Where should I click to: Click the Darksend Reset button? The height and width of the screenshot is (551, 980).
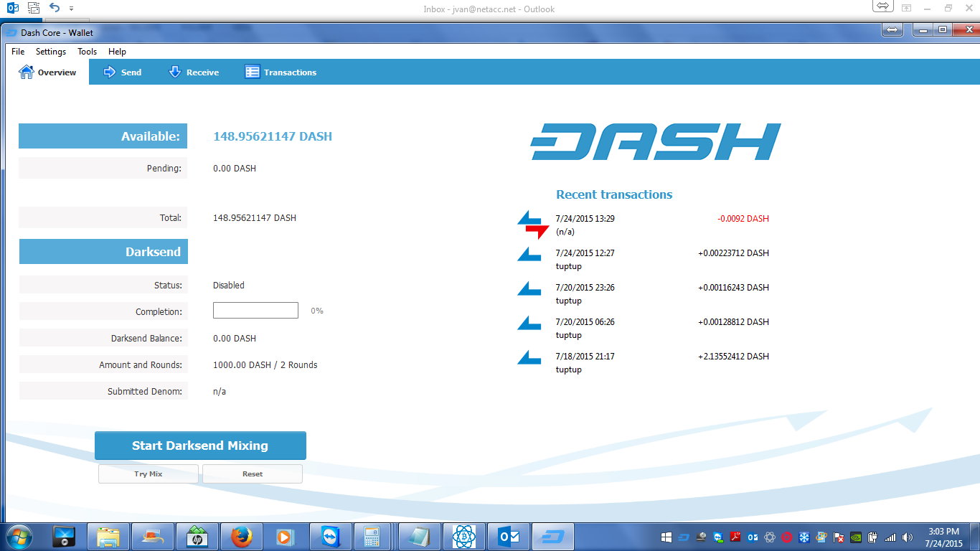(253, 474)
